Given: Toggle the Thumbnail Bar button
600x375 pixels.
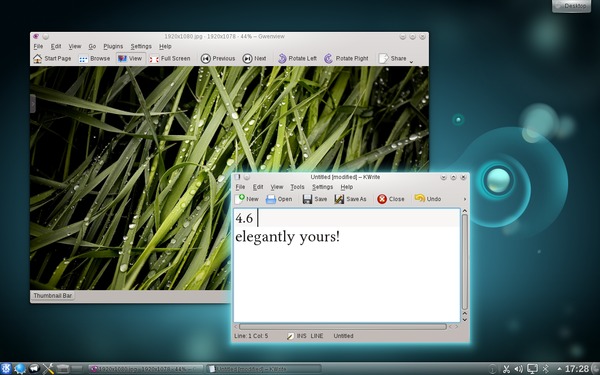Looking at the screenshot, I should tap(52, 296).
